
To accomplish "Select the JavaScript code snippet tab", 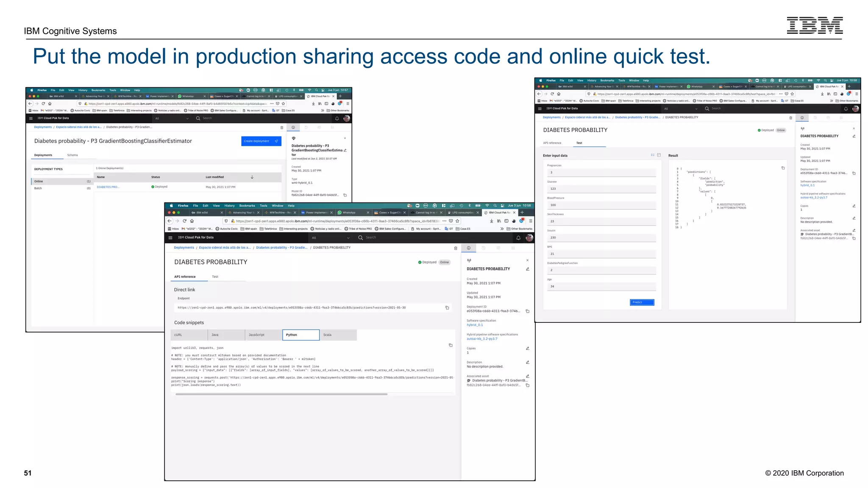I will point(264,335).
